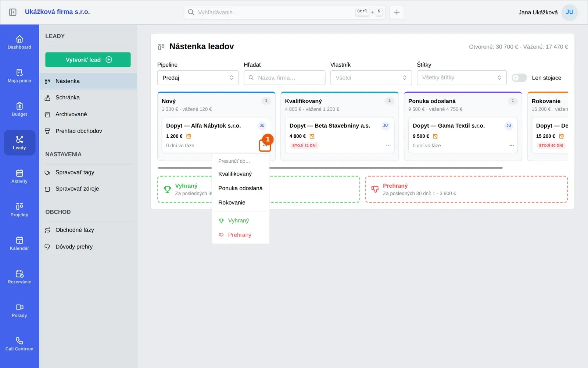Screen dimensions: 588x368
Task: Open Rezervácie module
Action: [x=19, y=277]
